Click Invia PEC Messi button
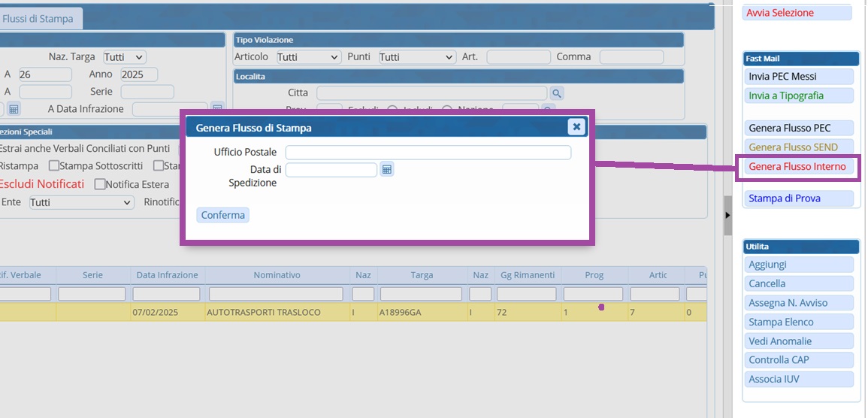Screen dimensions: 868x418 coord(797,77)
